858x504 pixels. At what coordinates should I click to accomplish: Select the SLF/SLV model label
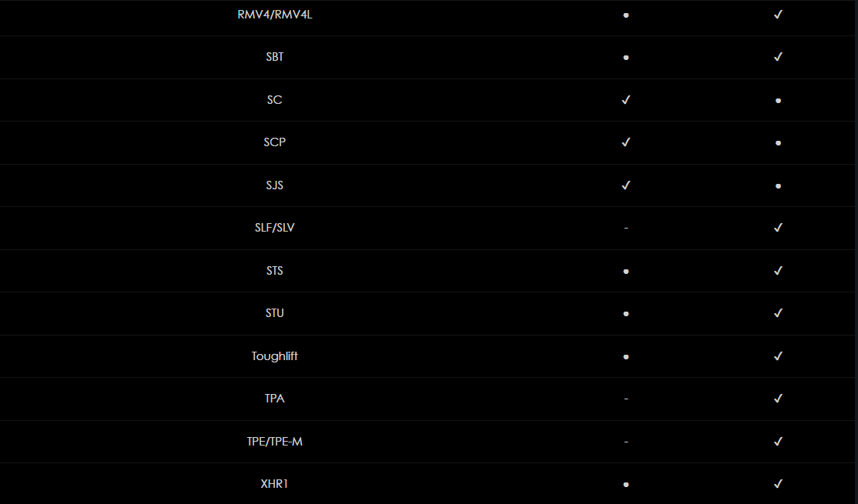click(x=275, y=228)
